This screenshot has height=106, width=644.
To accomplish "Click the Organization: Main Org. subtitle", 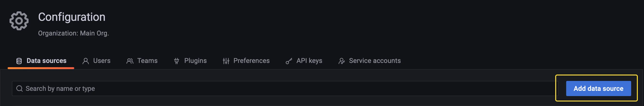I will pos(73,33).
